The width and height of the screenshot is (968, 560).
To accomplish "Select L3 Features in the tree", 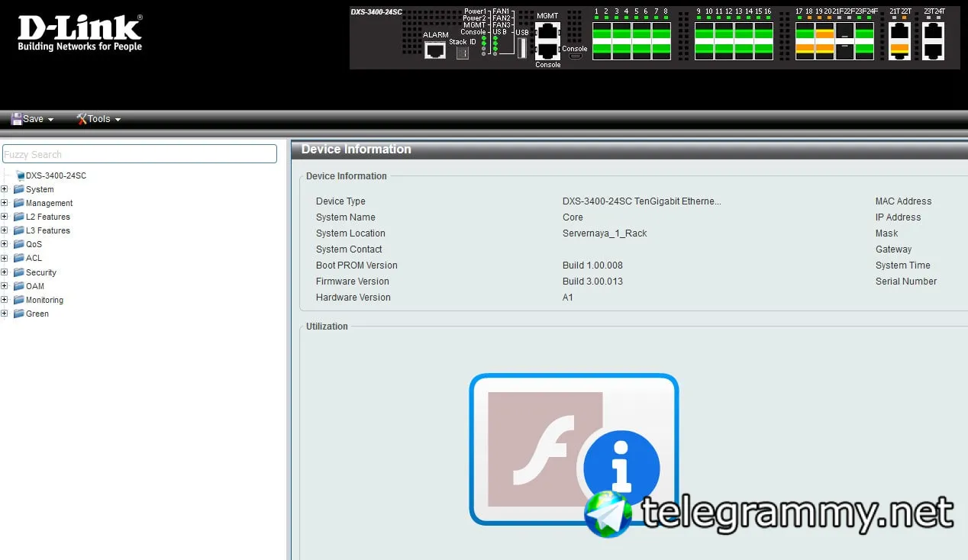I will [48, 231].
